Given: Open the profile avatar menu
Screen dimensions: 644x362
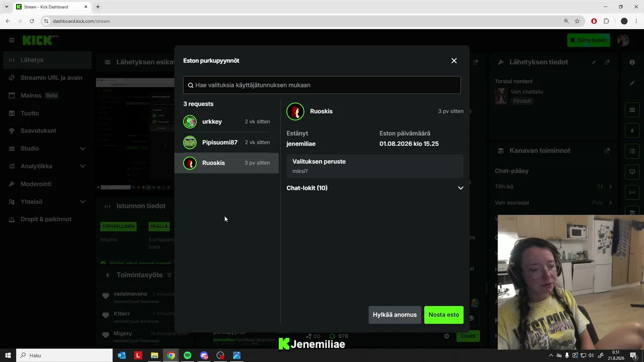Looking at the screenshot, I should tap(623, 40).
